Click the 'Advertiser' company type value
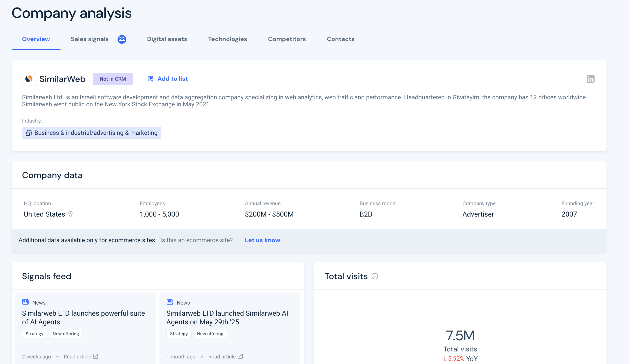 pos(478,214)
